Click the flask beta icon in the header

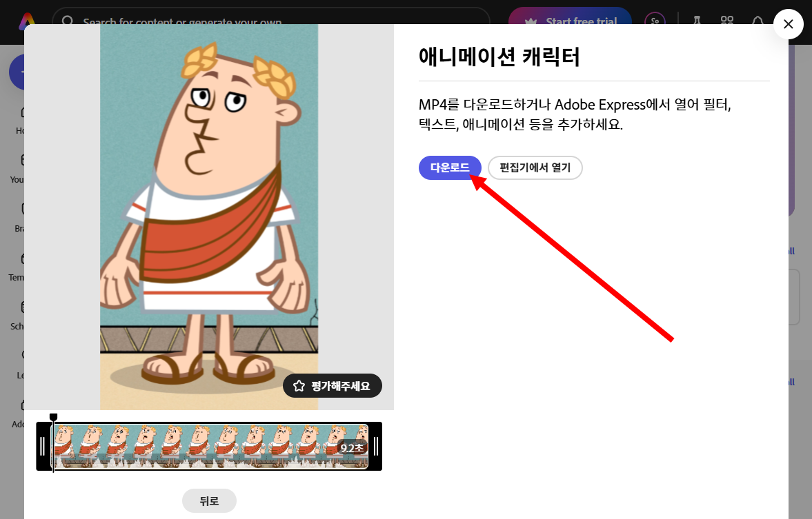pos(697,20)
